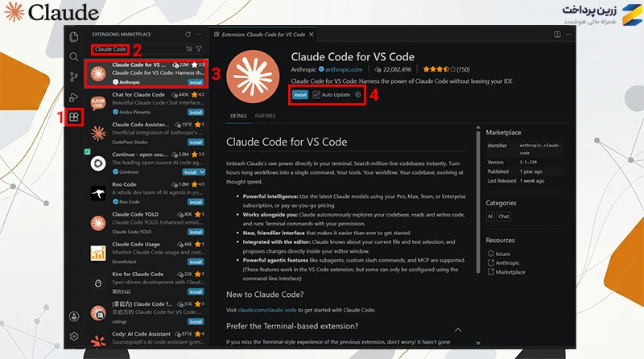
Task: Open Continue install dropdown arrow
Action: pos(202,172)
